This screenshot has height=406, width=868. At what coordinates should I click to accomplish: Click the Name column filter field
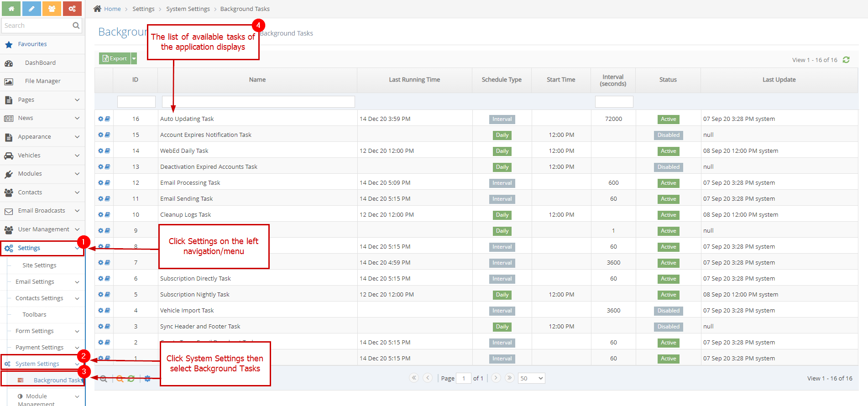pyautogui.click(x=258, y=102)
